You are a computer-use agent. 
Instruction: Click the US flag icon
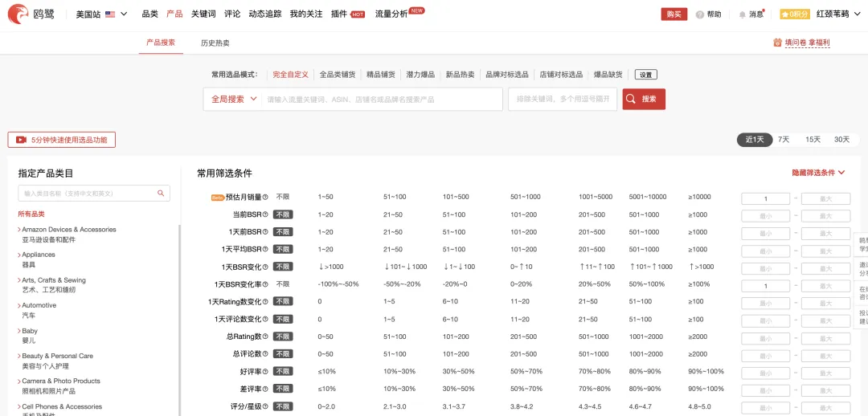point(110,14)
